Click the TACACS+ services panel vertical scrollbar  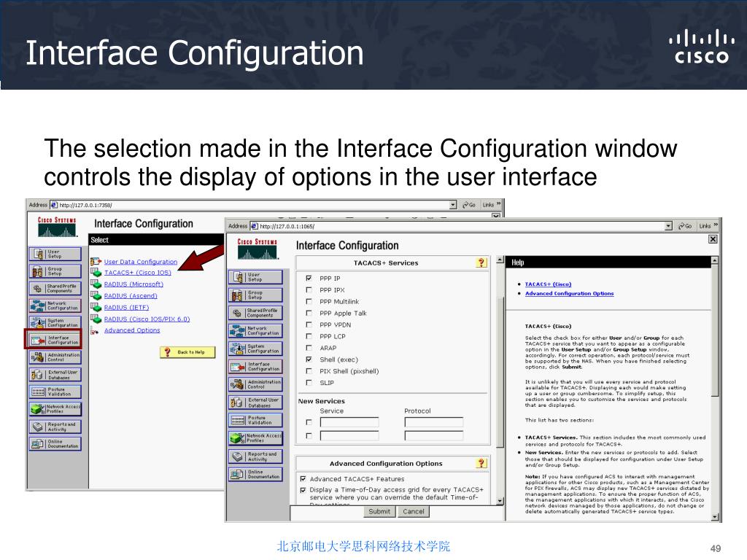point(500,379)
